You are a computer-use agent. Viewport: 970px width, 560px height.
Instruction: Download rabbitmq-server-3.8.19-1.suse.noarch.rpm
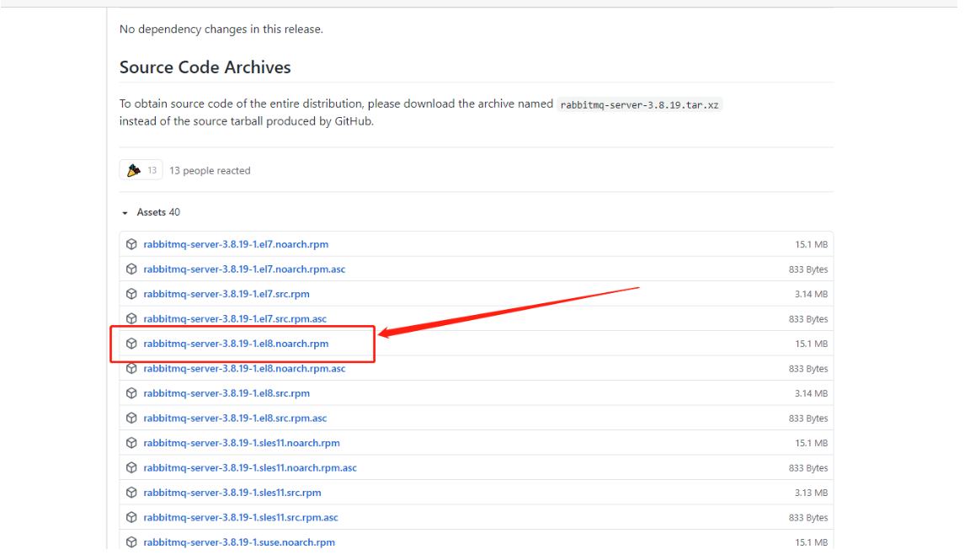[x=239, y=542]
